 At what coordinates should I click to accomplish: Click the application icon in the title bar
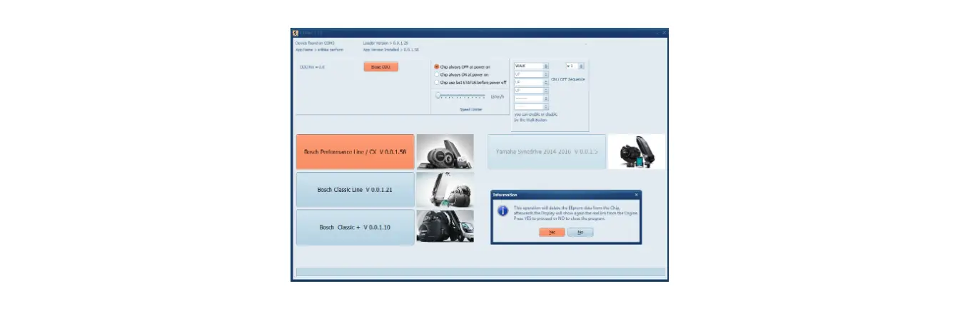pyautogui.click(x=295, y=32)
